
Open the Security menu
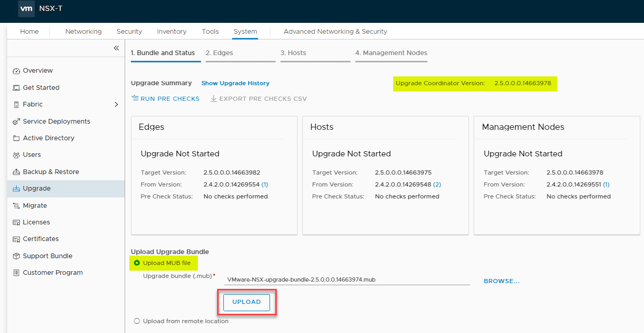(129, 31)
